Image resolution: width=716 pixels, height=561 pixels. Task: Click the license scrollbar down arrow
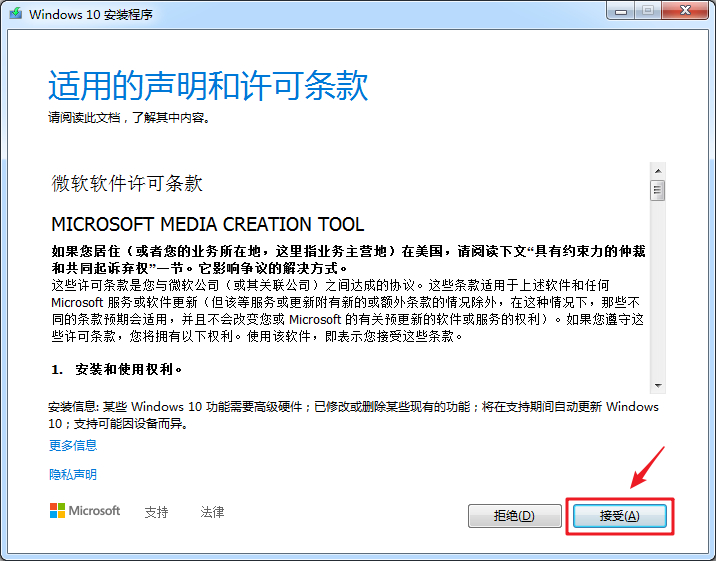click(x=658, y=385)
